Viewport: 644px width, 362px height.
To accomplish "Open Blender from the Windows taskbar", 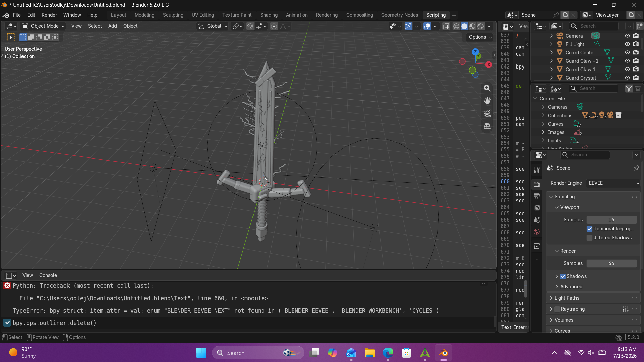I will point(443,353).
